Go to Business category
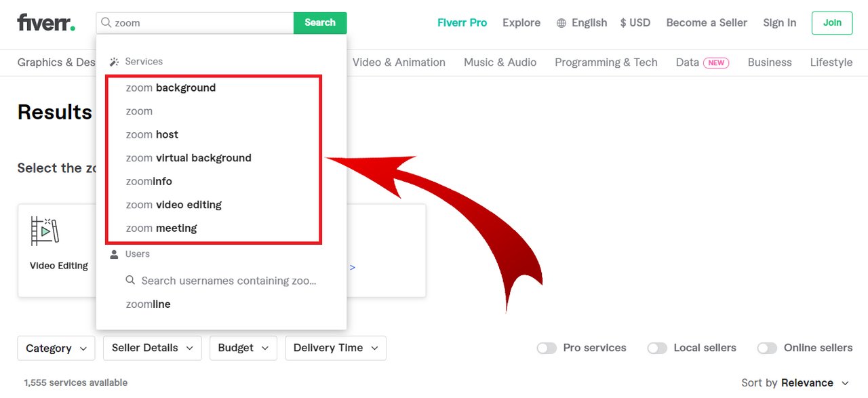The image size is (868, 398). [x=770, y=62]
